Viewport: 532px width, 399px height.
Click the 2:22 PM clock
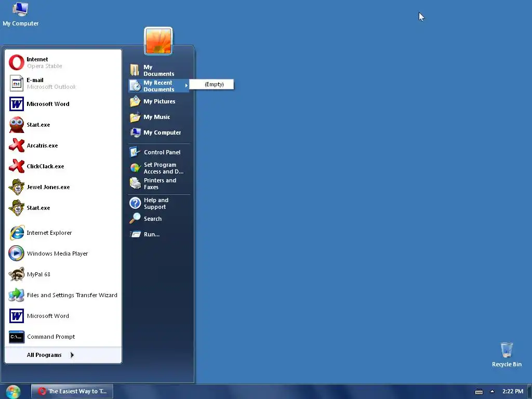513,391
